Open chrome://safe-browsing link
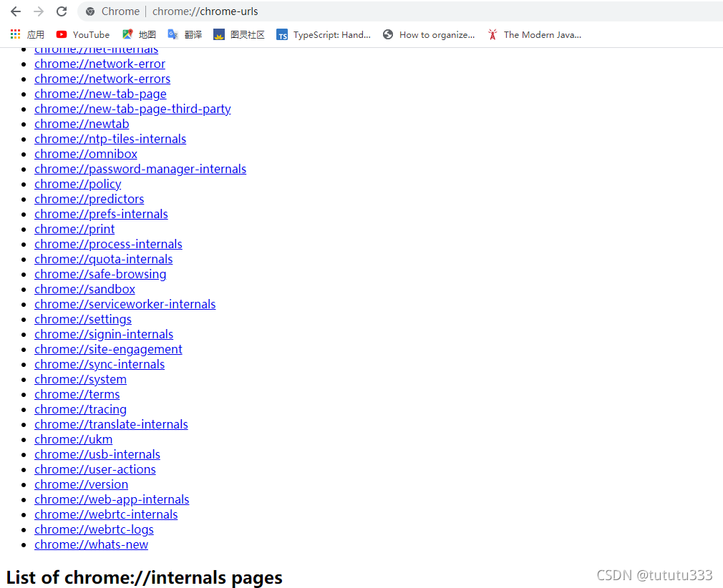 (x=100, y=274)
